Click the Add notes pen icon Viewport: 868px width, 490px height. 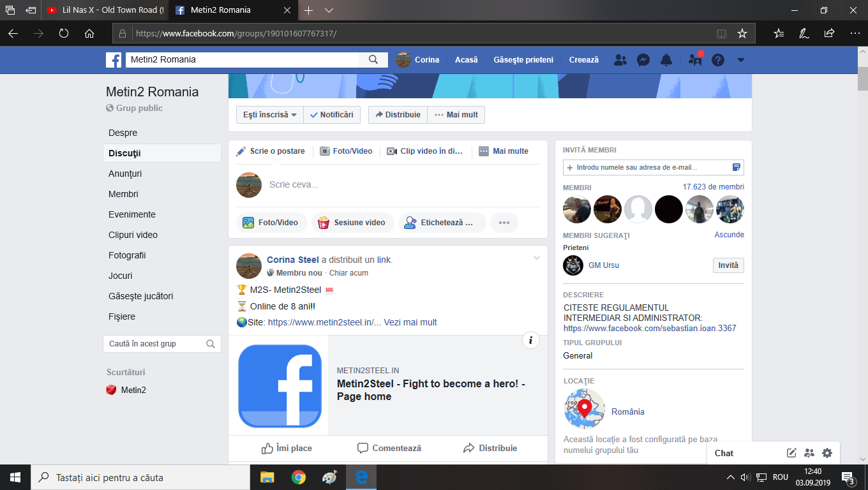pyautogui.click(x=804, y=33)
